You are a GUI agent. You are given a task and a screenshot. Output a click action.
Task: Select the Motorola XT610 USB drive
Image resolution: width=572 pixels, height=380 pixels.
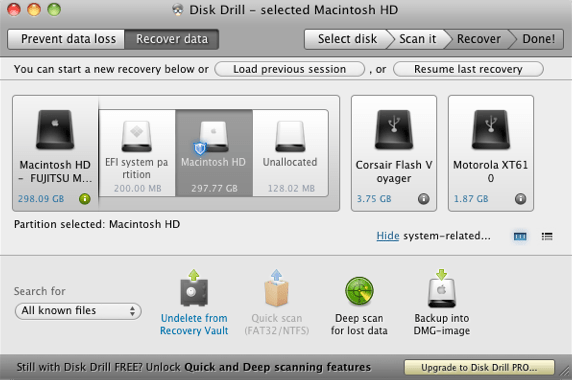pos(491,153)
